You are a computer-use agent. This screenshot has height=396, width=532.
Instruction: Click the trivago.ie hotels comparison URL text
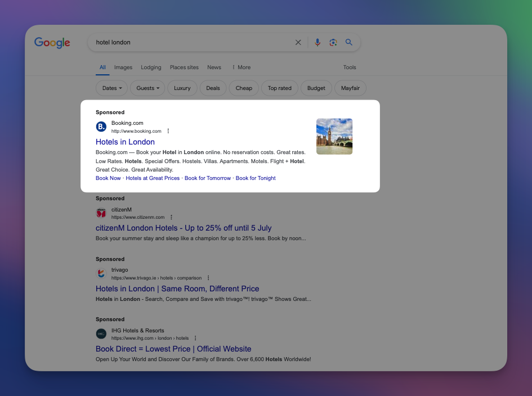(157, 278)
